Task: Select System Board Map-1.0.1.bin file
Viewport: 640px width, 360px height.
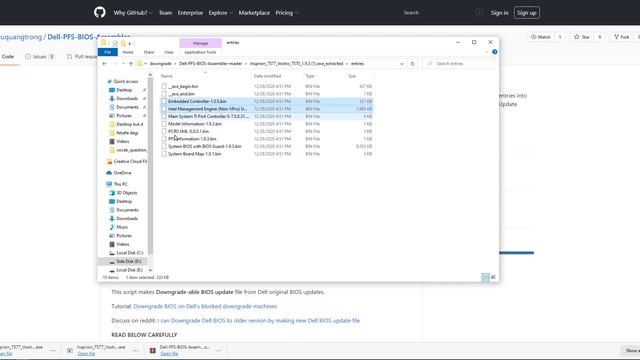Action: tap(195, 154)
